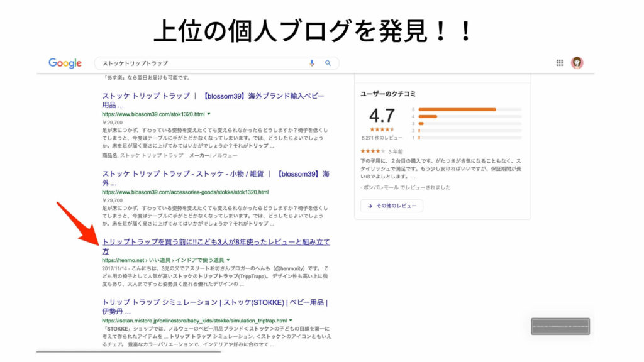Open トリップトラップを買う前に blog result

pos(216,246)
